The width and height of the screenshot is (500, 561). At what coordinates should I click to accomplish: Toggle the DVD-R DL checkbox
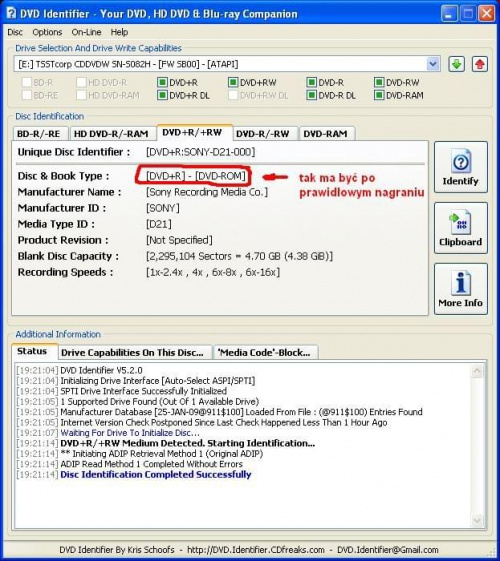pyautogui.click(x=312, y=96)
